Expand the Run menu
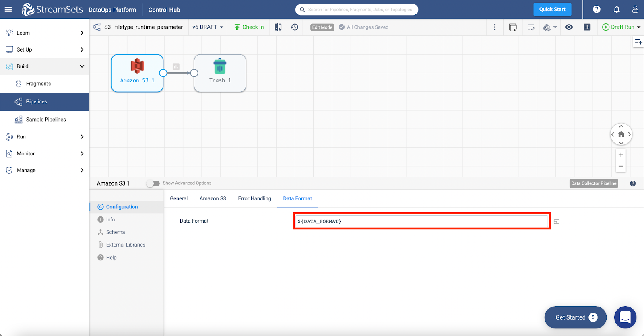Screen dimensions: 644x336 click(x=45, y=137)
